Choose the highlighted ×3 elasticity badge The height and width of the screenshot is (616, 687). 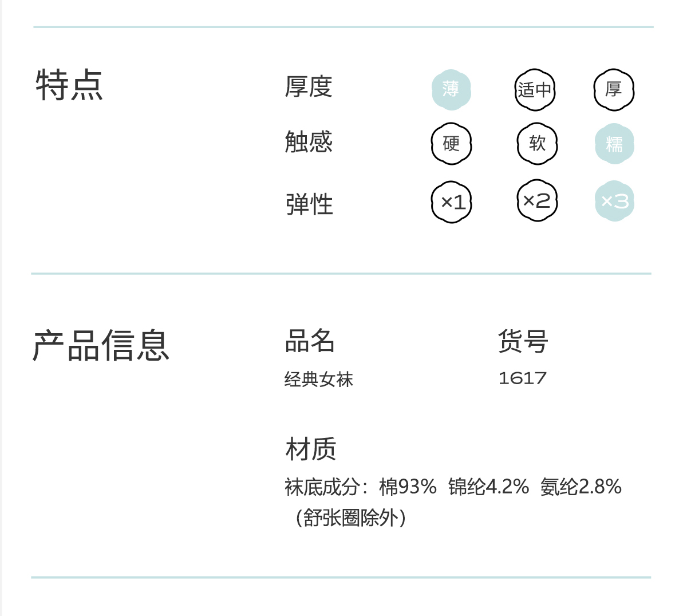coord(614,201)
